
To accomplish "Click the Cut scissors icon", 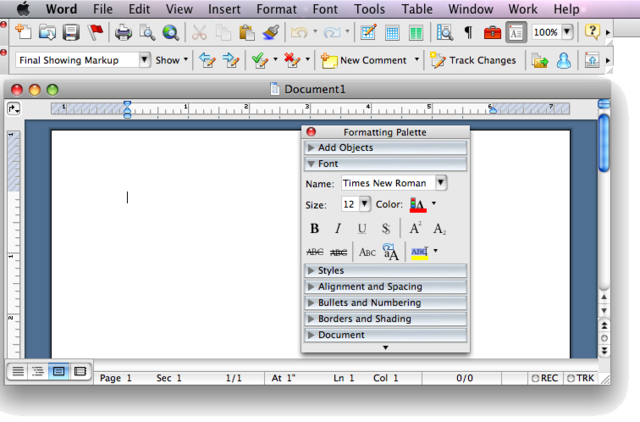I will pos(199,32).
